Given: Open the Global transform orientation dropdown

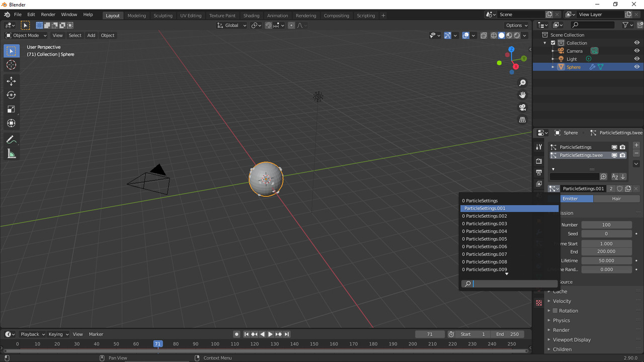Looking at the screenshot, I should [x=232, y=25].
